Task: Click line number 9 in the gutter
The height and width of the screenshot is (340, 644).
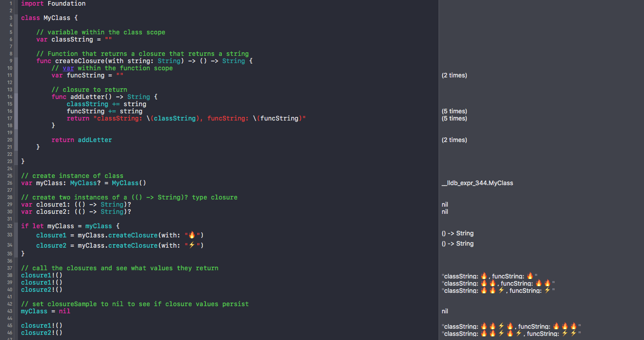Action: click(x=11, y=61)
